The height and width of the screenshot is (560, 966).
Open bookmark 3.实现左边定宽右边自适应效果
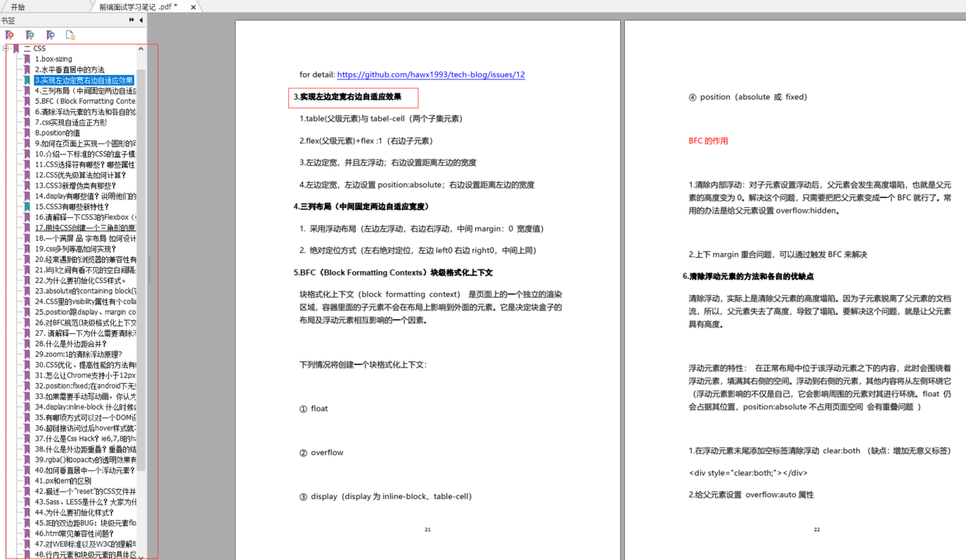pyautogui.click(x=84, y=80)
